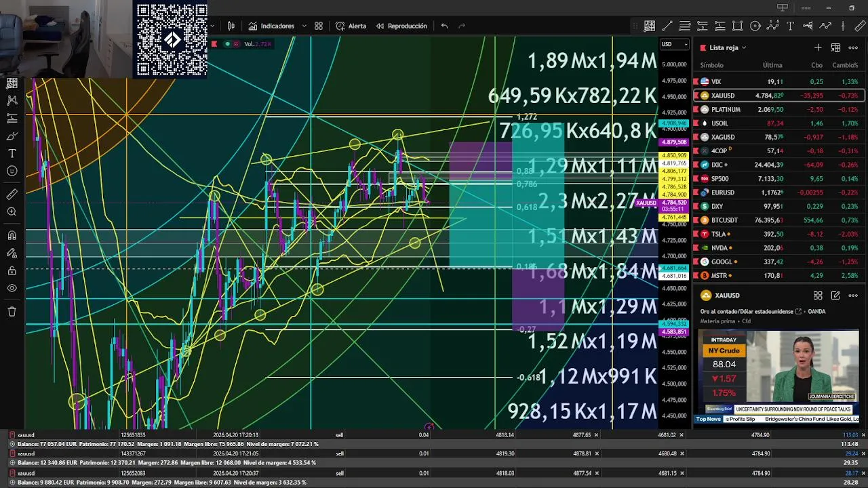The height and width of the screenshot is (488, 868).
Task: Toggle hide all drawings eye icon
Action: [12, 288]
